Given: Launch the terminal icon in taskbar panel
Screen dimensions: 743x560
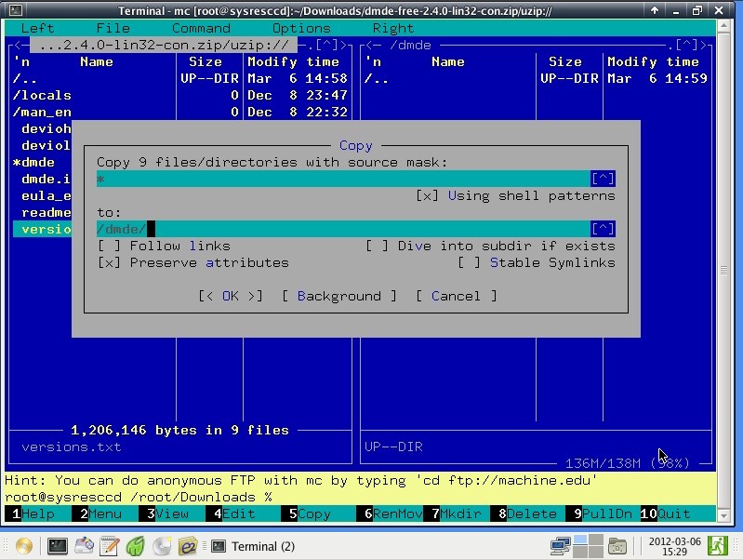Looking at the screenshot, I should [58, 546].
